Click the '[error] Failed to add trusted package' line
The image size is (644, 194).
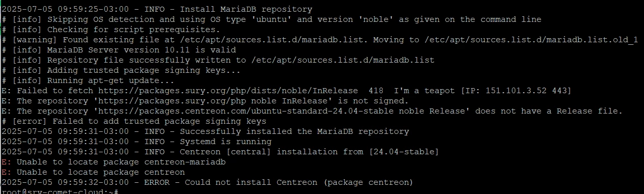133,121
